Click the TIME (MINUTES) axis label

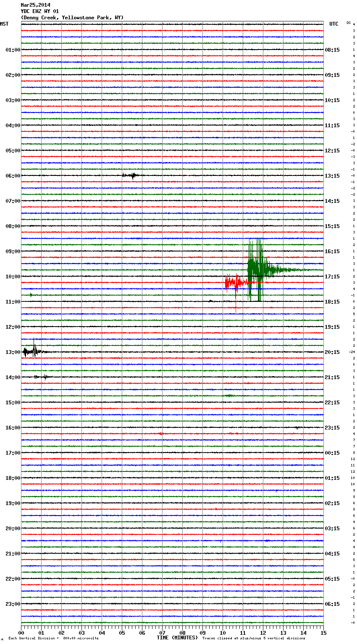[177, 638]
